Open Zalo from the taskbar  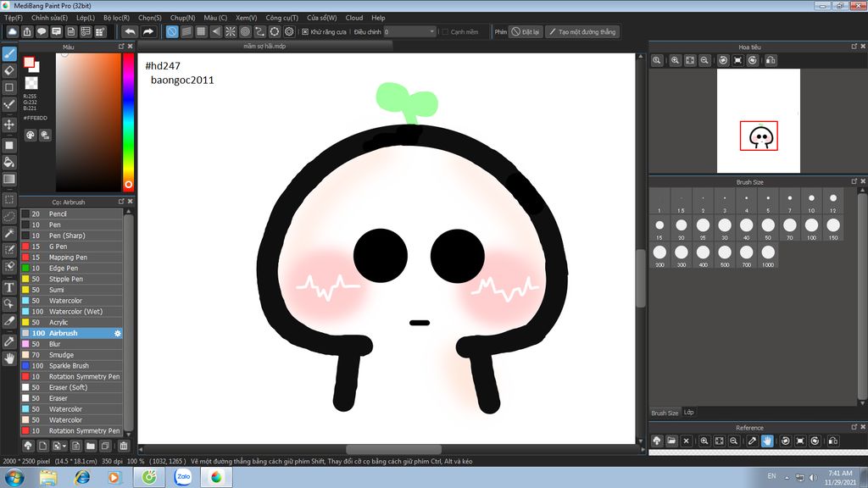tap(183, 477)
